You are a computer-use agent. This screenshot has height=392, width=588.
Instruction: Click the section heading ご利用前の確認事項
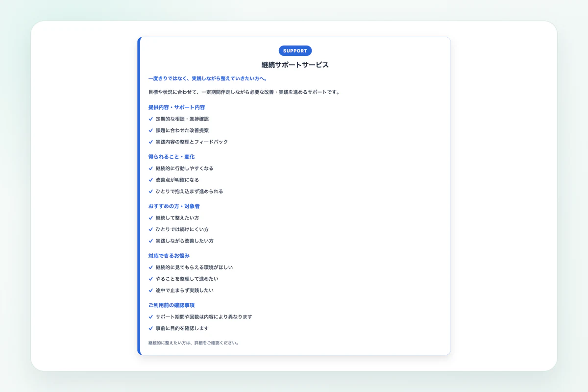coord(171,305)
